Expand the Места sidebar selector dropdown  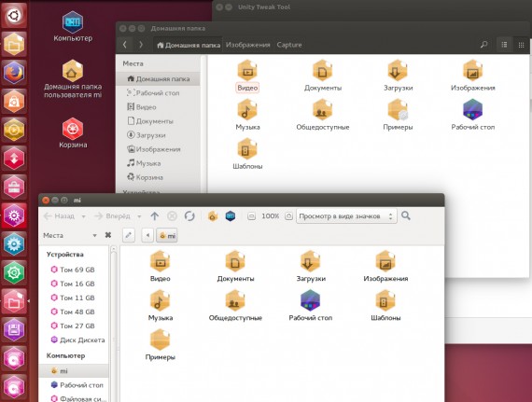[x=94, y=235]
